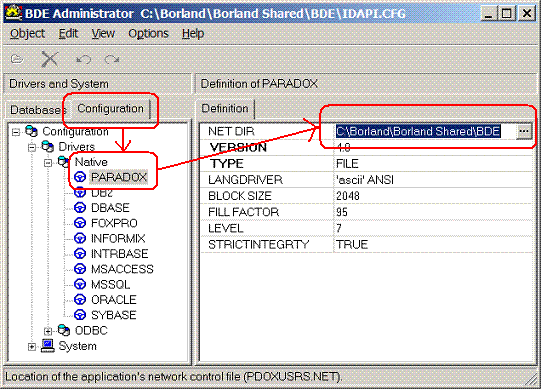
Task: Select the System node label
Action: 77,346
